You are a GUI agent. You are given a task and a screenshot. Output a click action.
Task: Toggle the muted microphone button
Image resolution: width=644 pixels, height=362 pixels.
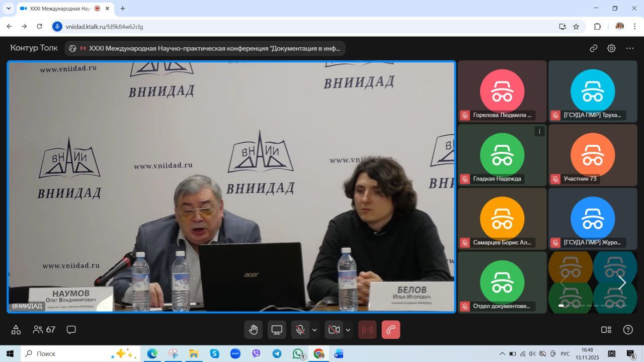300,330
